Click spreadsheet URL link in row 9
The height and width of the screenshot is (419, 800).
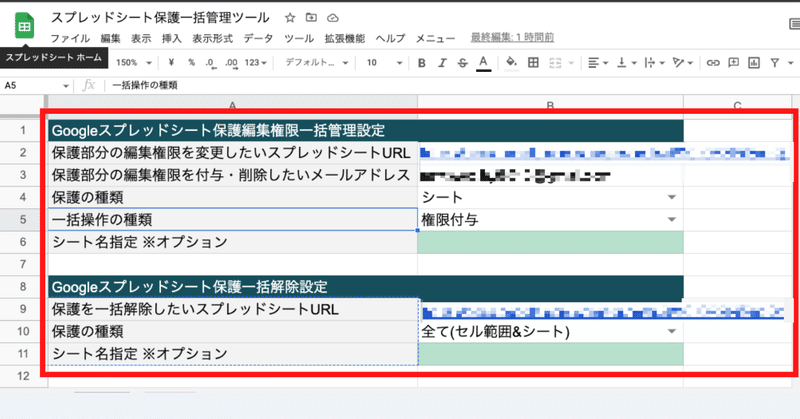(603, 311)
